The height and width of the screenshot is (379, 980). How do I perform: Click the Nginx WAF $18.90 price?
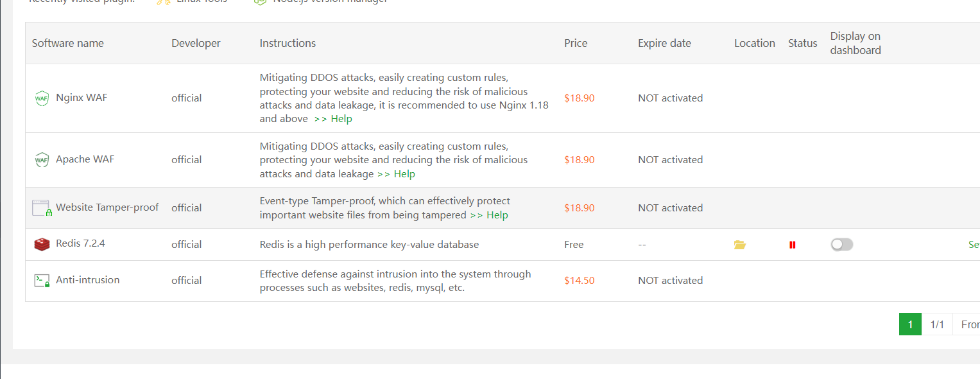click(579, 98)
